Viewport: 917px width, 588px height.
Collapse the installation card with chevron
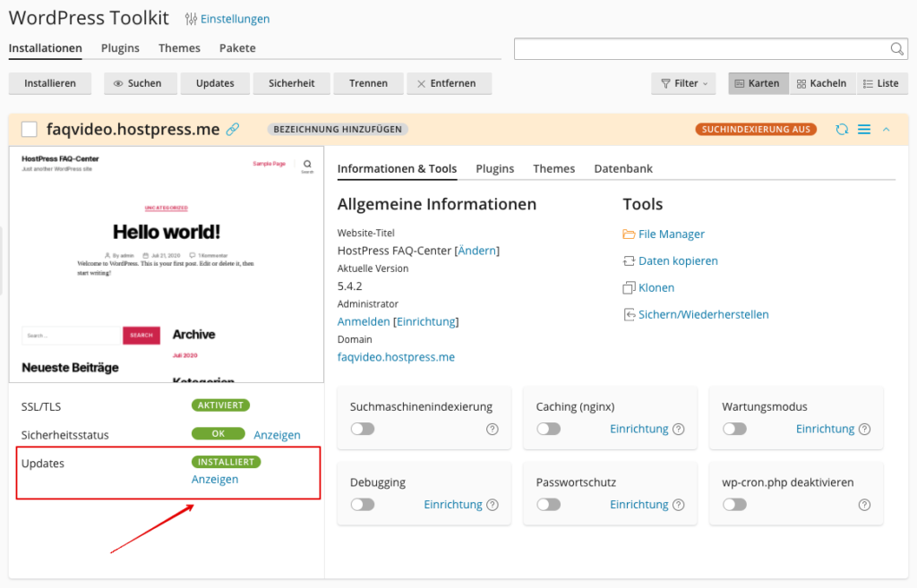pos(886,129)
